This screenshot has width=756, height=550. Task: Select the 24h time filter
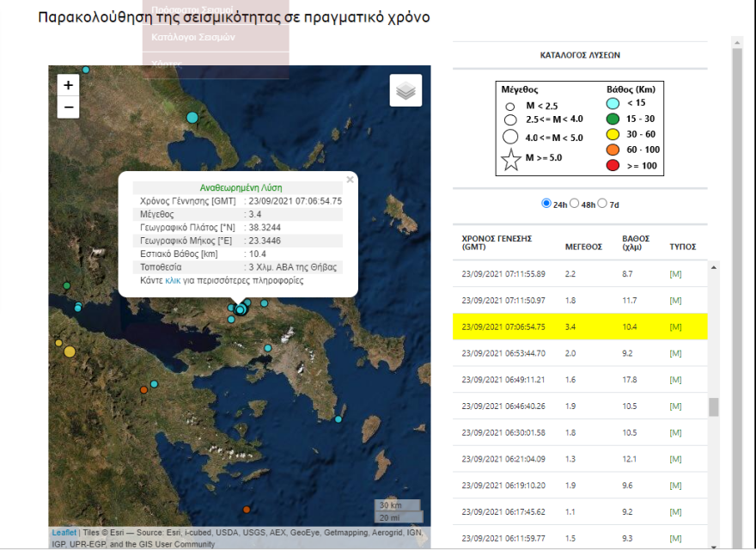(x=546, y=203)
